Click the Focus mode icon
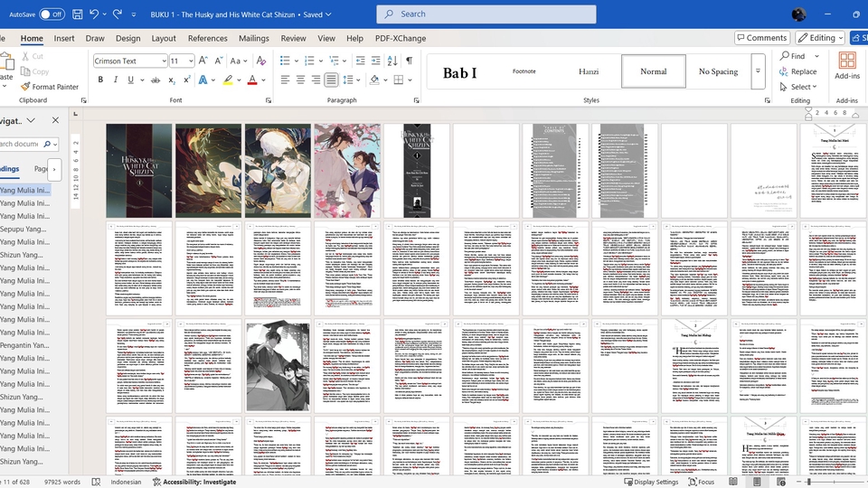The width and height of the screenshot is (868, 488). point(701,482)
